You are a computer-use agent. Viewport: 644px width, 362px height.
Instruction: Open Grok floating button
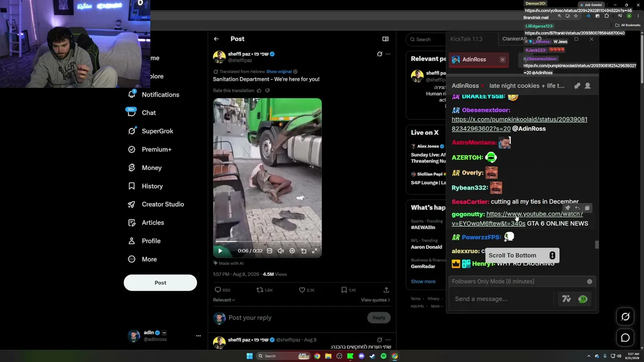pyautogui.click(x=625, y=317)
